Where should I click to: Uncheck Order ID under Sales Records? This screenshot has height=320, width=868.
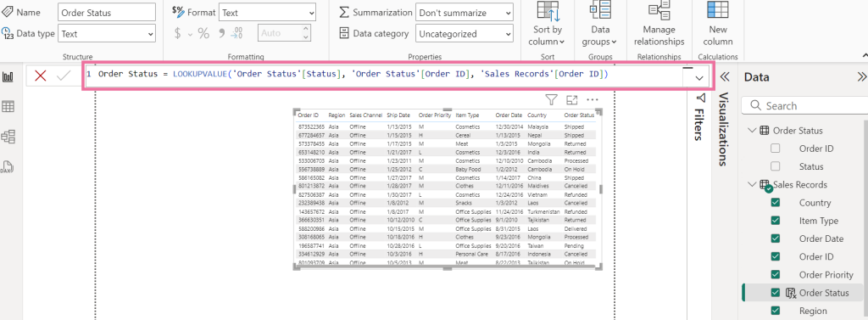coord(775,257)
